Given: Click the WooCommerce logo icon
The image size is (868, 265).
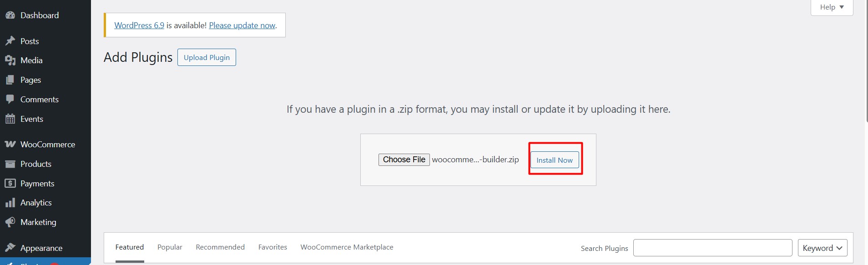Looking at the screenshot, I should coord(10,145).
